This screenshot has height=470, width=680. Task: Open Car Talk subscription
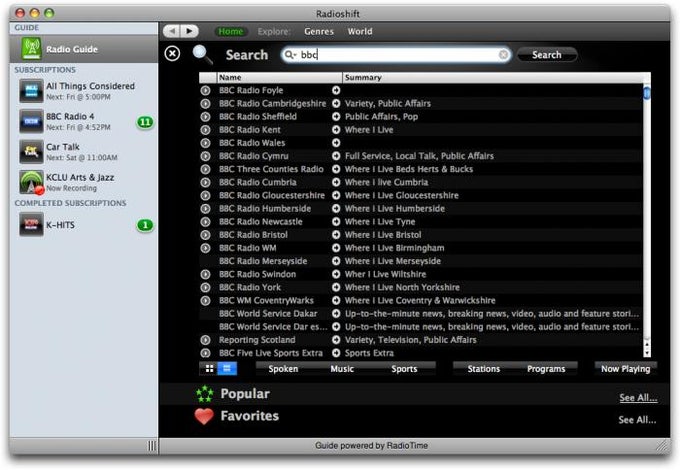pos(84,152)
